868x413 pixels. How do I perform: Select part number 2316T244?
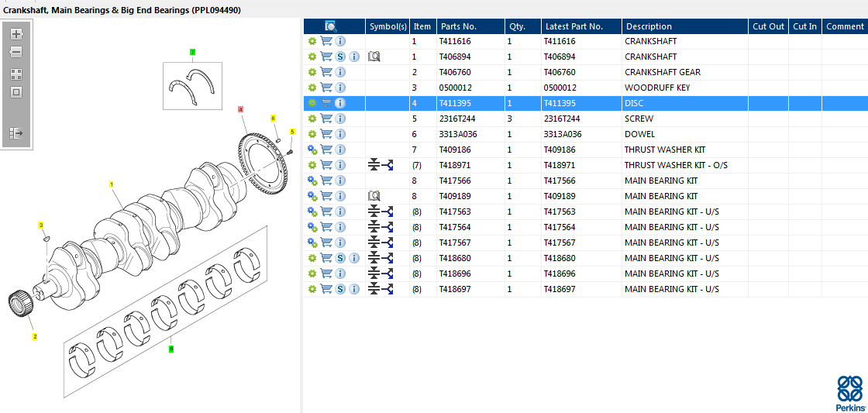pyautogui.click(x=456, y=119)
